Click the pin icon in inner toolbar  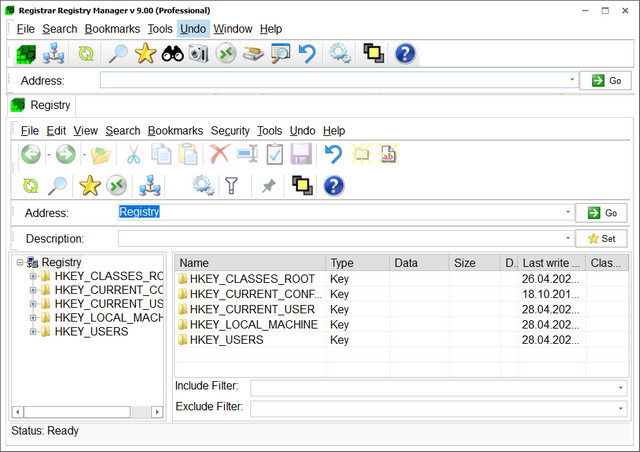click(x=267, y=185)
